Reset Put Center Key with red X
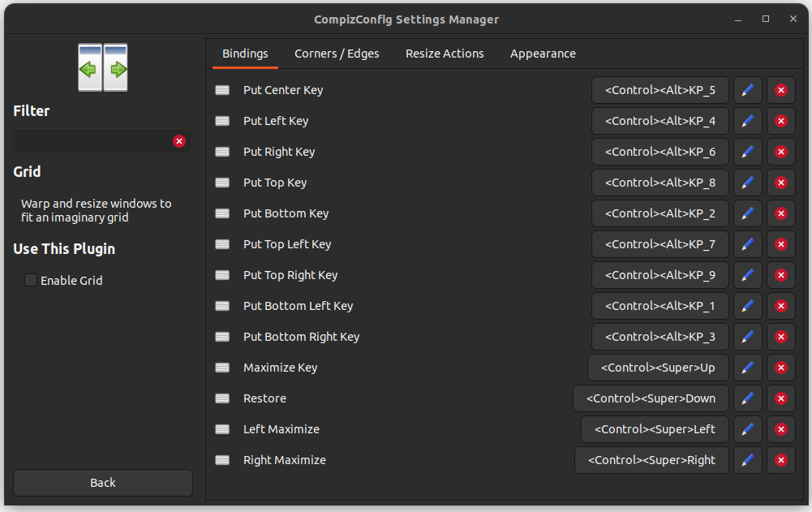 (781, 90)
